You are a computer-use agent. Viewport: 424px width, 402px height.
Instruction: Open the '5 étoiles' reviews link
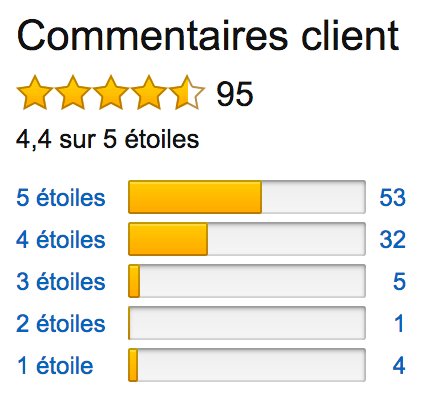click(61, 197)
